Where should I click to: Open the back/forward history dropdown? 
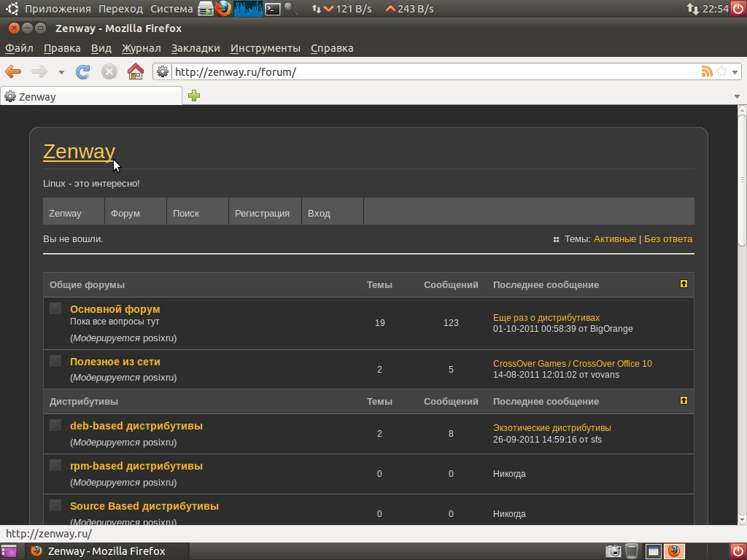tap(61, 72)
